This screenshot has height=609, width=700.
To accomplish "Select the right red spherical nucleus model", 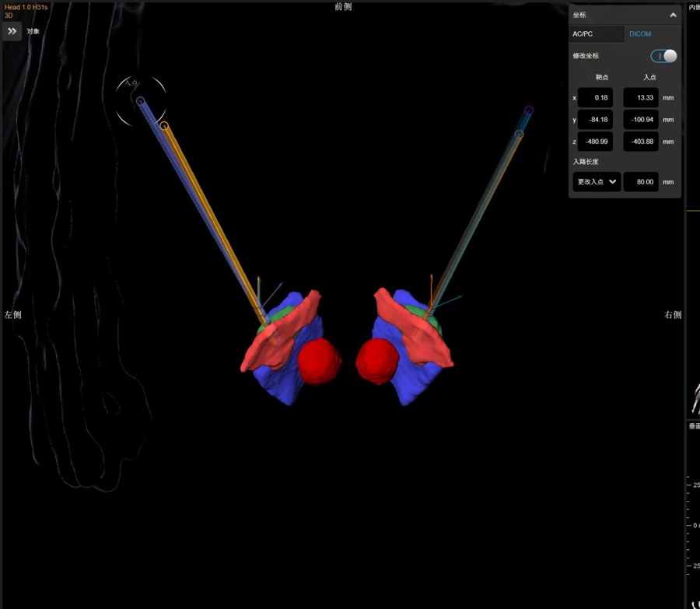I will [378, 362].
